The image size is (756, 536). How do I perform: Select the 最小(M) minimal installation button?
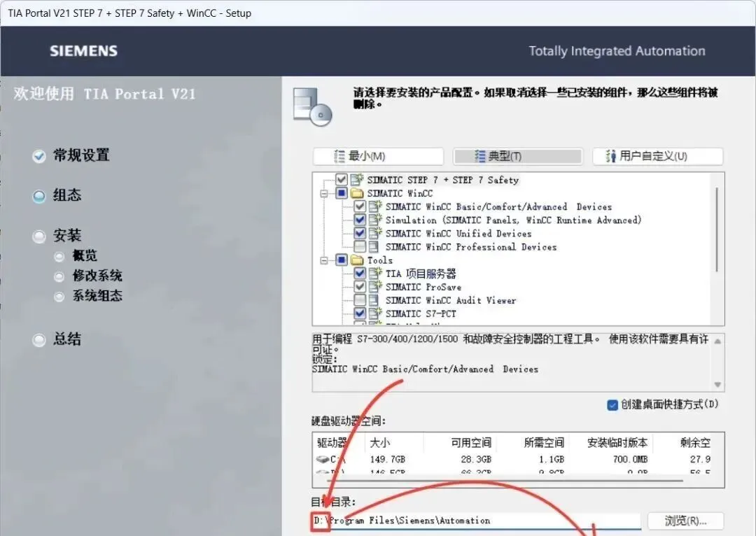378,156
